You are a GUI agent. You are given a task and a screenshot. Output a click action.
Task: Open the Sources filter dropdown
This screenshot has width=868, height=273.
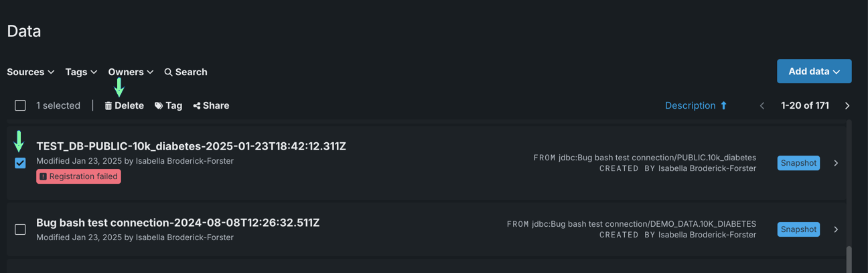tap(31, 72)
